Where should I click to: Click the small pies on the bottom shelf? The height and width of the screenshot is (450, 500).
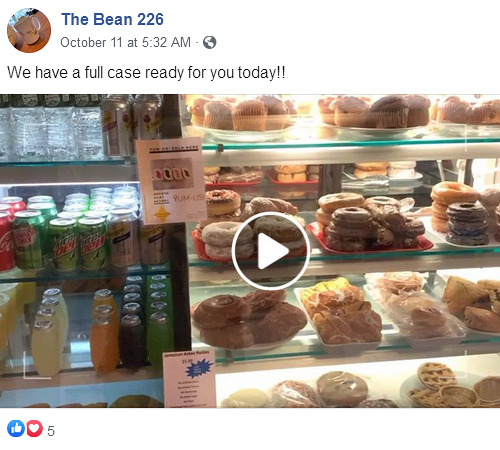453,385
